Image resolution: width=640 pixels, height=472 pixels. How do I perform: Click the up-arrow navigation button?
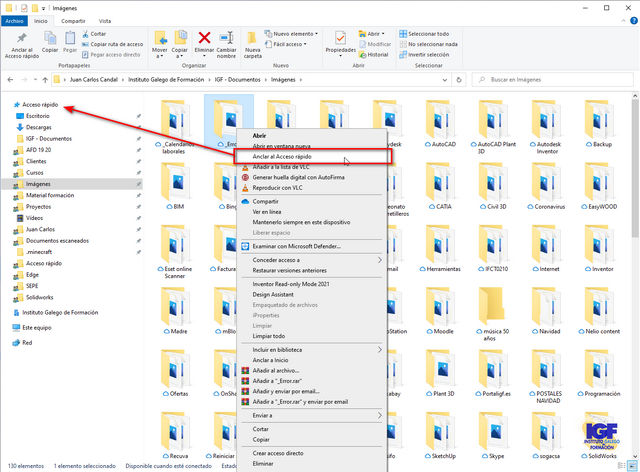pyautogui.click(x=45, y=78)
